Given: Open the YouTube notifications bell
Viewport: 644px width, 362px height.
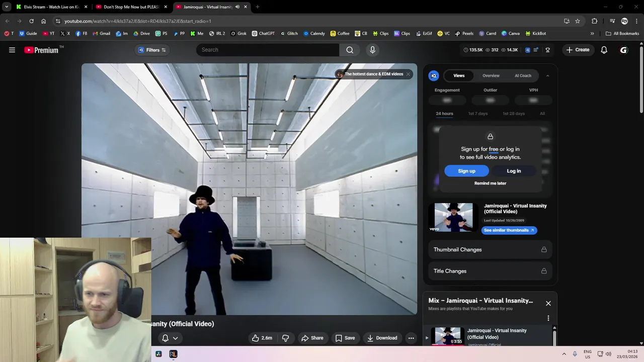Looking at the screenshot, I should [x=604, y=50].
